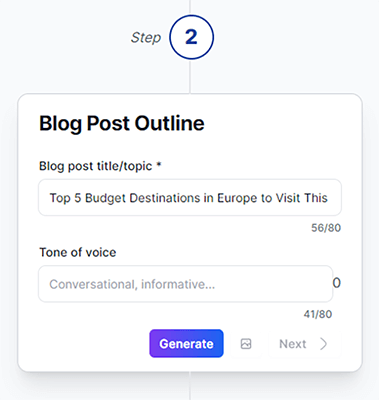Image resolution: width=379 pixels, height=400 pixels.
Task: Click the timeline line below the card
Action: pos(190,386)
